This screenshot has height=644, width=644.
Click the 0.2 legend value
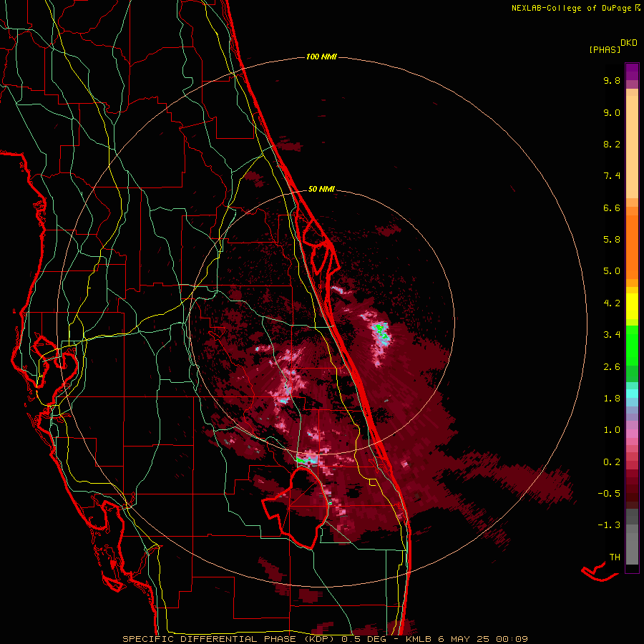point(612,462)
